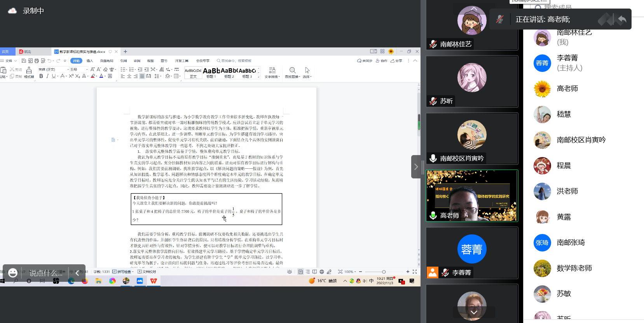644x323 pixels.
Task: Click the center align icon
Action: tap(129, 76)
